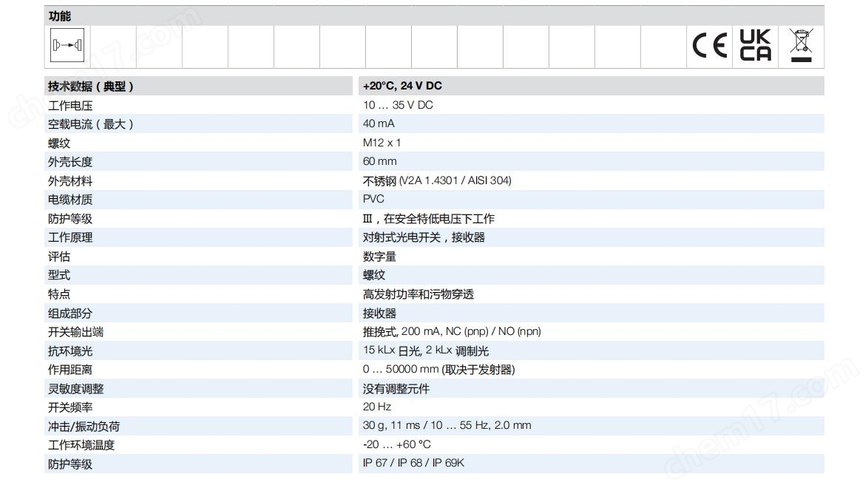The height and width of the screenshot is (488, 868).
Task: Select the 技术数据（典型） header text
Action: point(90,87)
